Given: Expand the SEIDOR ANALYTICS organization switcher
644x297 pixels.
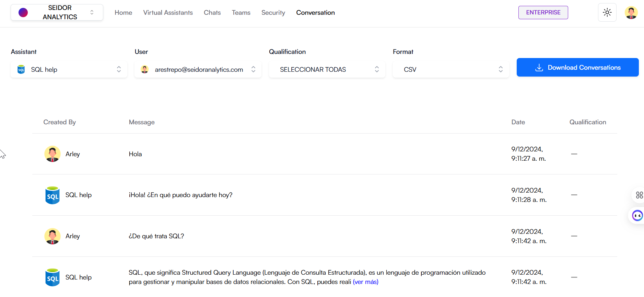Looking at the screenshot, I should coord(92,13).
